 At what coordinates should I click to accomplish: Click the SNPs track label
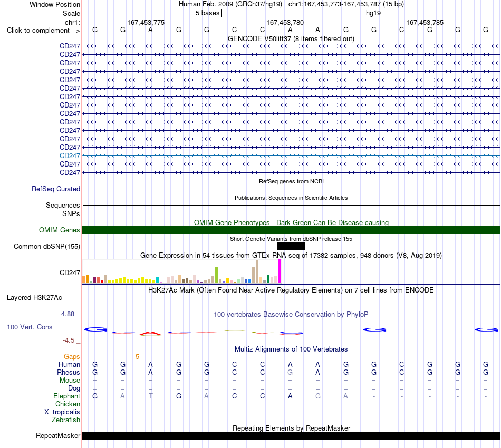pos(71,213)
